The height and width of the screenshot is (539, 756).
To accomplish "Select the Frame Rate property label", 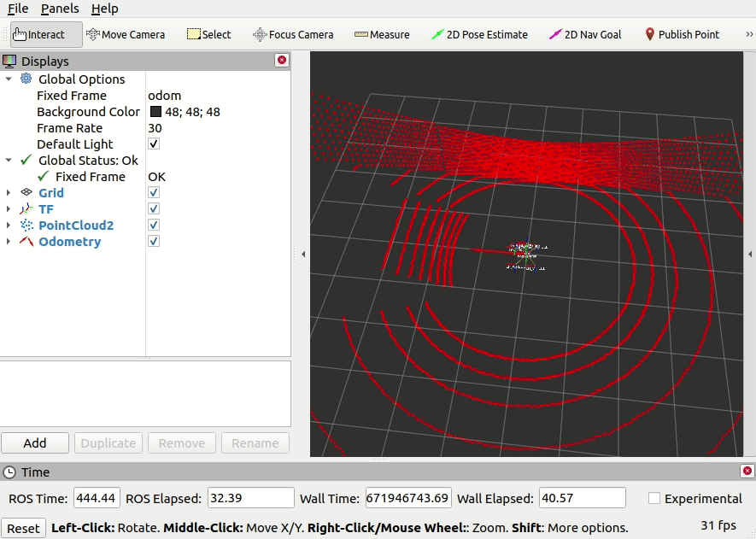I will [69, 128].
